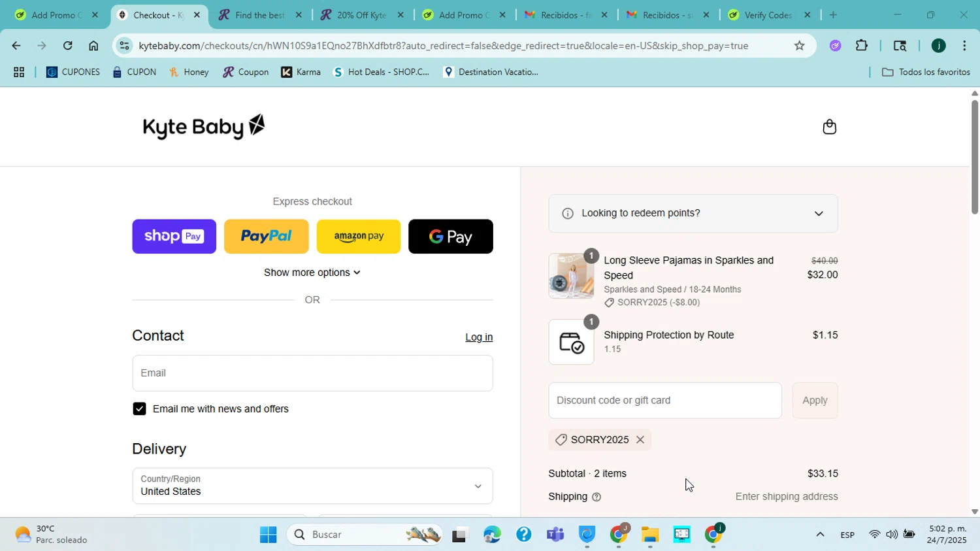
Task: Open the Get Help taskbar icon
Action: tap(523, 535)
